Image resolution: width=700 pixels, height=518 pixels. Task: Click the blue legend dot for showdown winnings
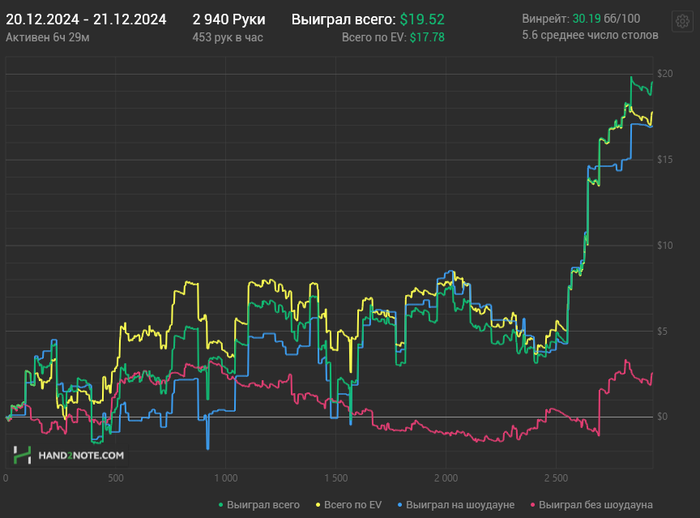pos(400,505)
